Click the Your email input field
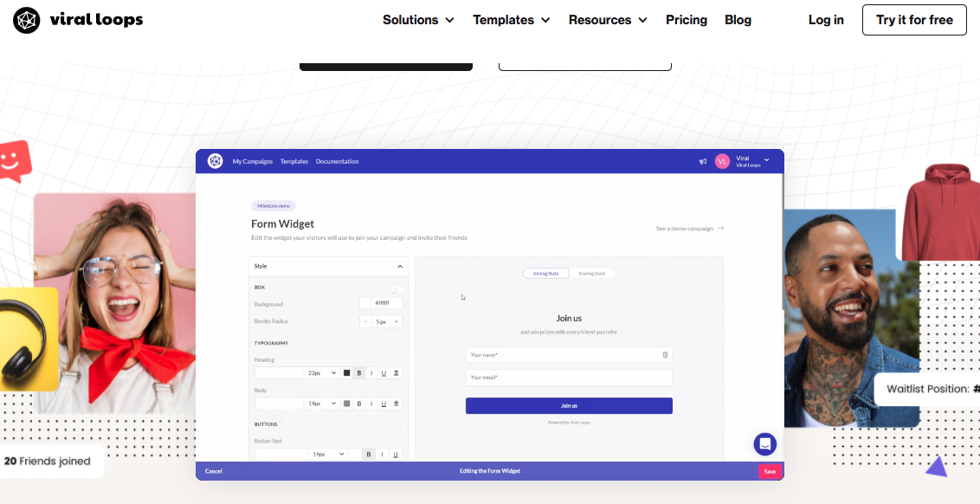The height and width of the screenshot is (504, 980). [x=569, y=378]
